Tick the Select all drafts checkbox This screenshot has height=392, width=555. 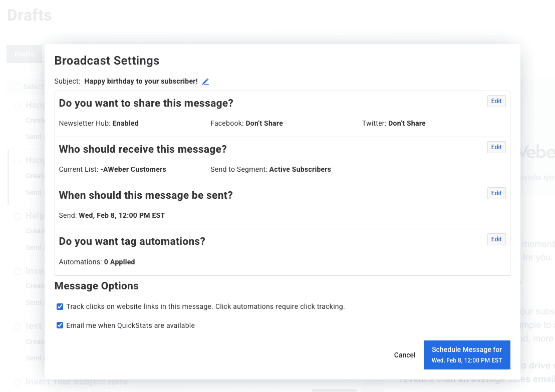[17, 87]
